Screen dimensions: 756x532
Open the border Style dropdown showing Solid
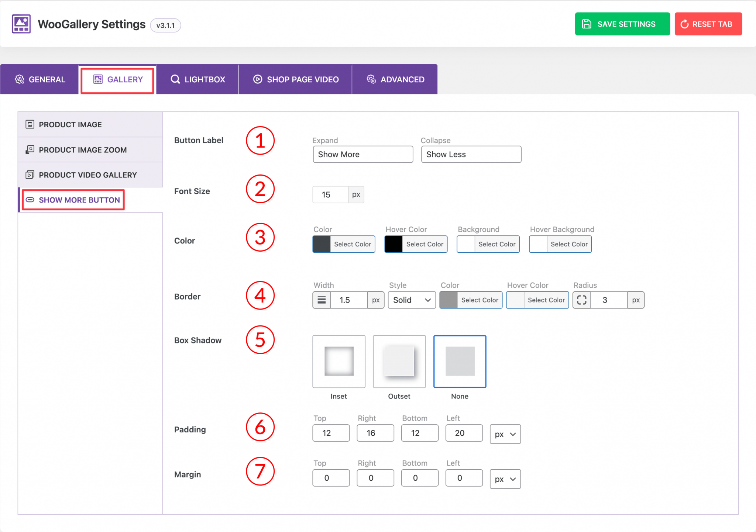coord(411,300)
